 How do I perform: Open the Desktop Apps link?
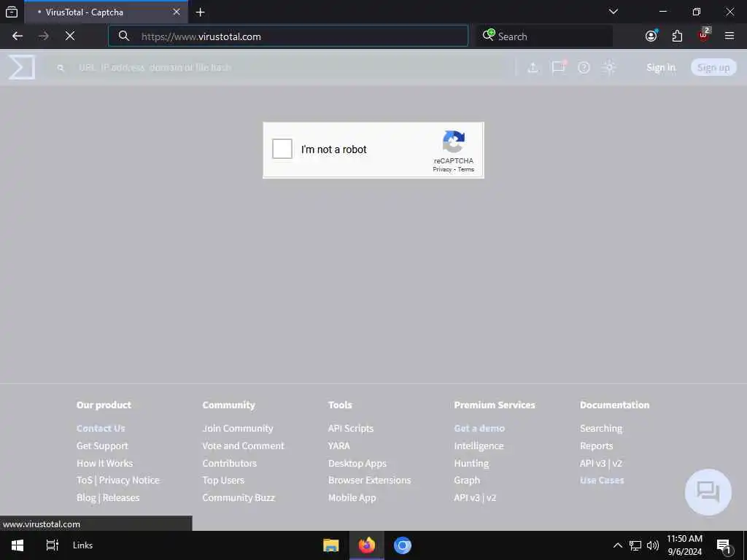point(357,463)
